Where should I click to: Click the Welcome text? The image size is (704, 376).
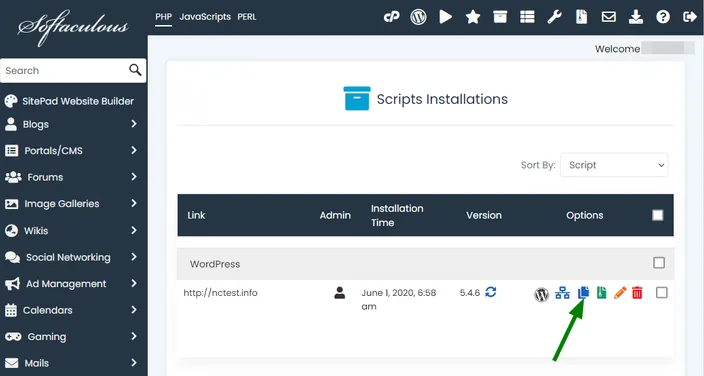pos(617,49)
